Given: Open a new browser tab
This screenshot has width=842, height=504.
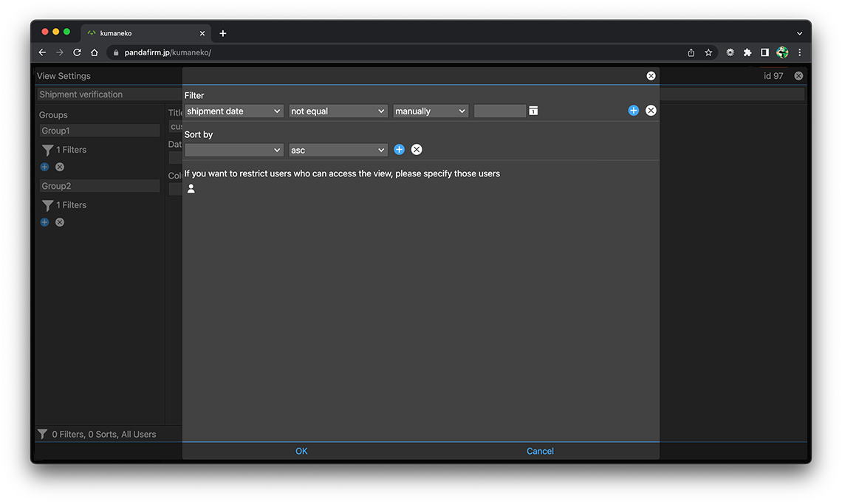Looking at the screenshot, I should pos(223,33).
